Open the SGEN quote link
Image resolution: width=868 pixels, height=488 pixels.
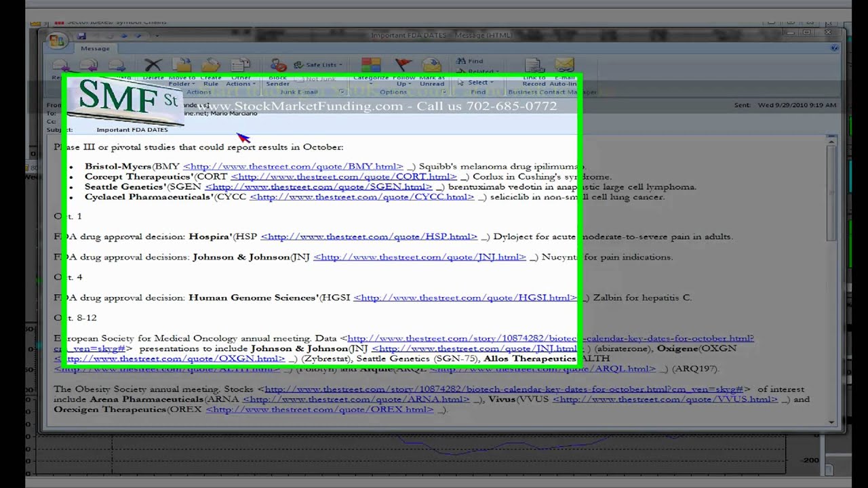318,186
